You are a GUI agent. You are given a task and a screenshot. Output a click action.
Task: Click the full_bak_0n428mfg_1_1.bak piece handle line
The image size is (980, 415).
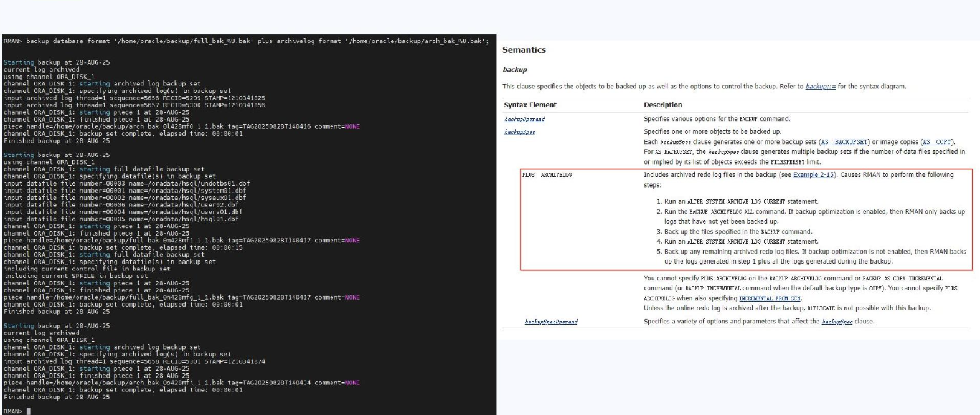(x=181, y=297)
